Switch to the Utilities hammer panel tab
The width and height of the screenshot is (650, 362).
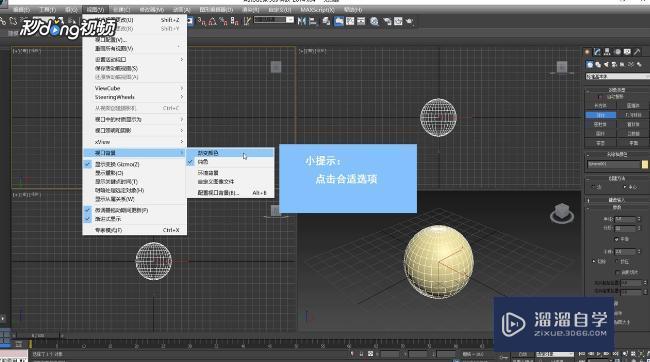pos(637,52)
